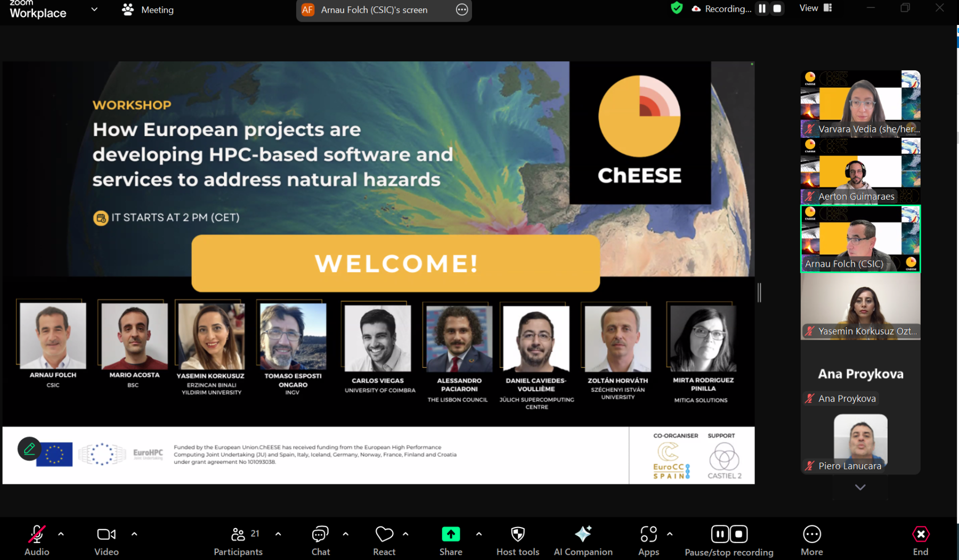Pause the recording in the top bar

click(x=762, y=9)
